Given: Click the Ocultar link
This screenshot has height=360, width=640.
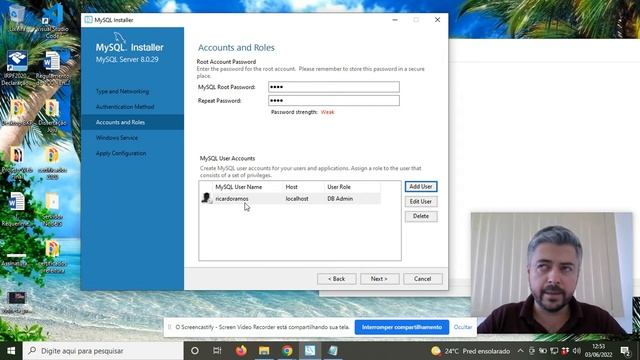Looking at the screenshot, I should [463, 327].
